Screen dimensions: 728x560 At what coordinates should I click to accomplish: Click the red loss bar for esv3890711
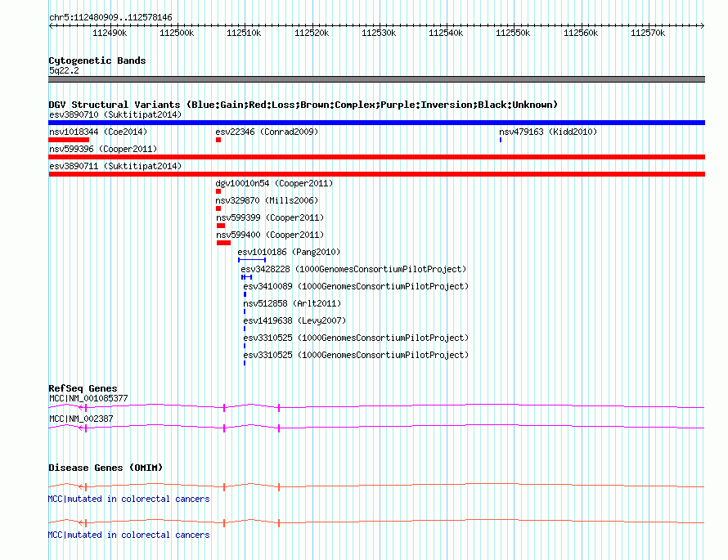[x=376, y=174]
